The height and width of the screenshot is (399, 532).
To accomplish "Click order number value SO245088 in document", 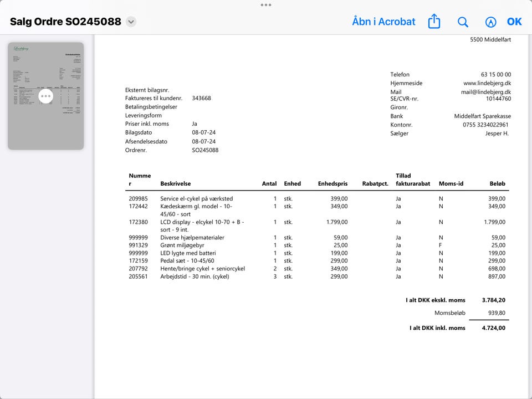I will [205, 150].
